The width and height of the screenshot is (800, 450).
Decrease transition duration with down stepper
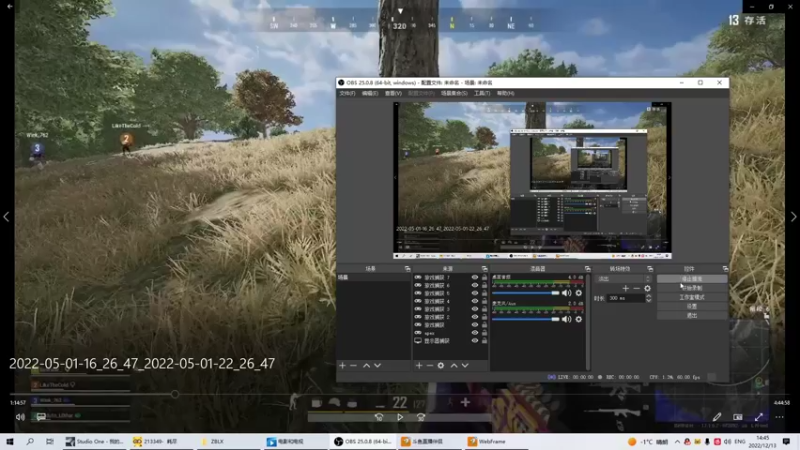click(648, 301)
